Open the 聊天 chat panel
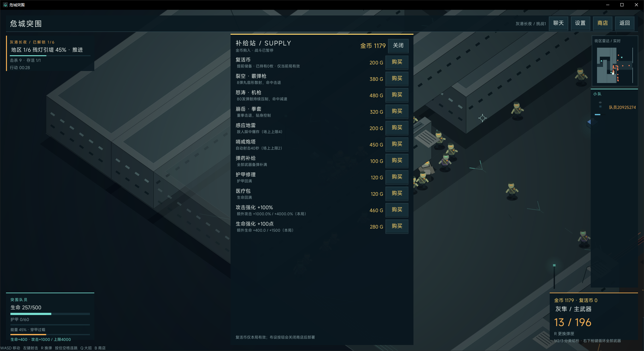Viewport: 644px width, 351px height. click(559, 23)
